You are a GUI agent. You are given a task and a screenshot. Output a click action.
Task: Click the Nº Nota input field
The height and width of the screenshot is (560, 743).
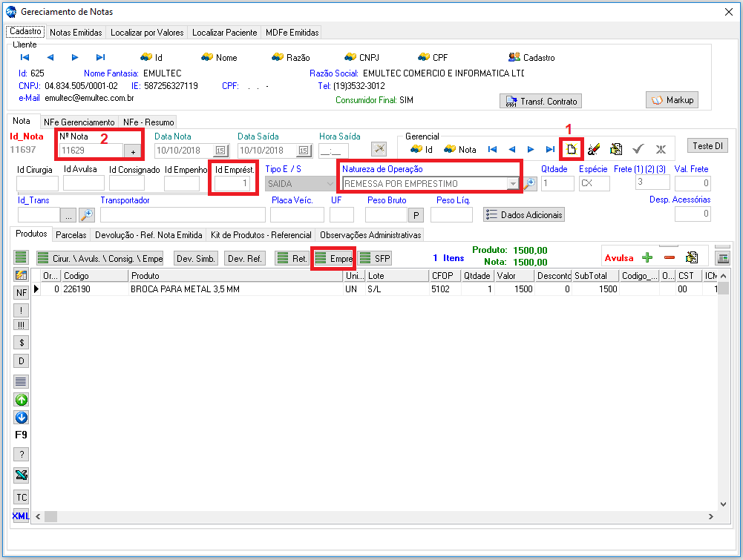91,151
